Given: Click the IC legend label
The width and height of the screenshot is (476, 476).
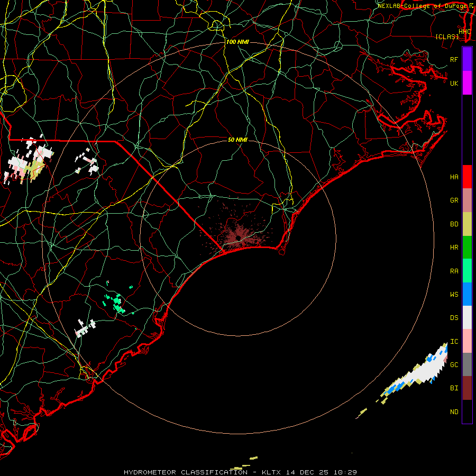Looking at the screenshot, I should click(x=454, y=342).
